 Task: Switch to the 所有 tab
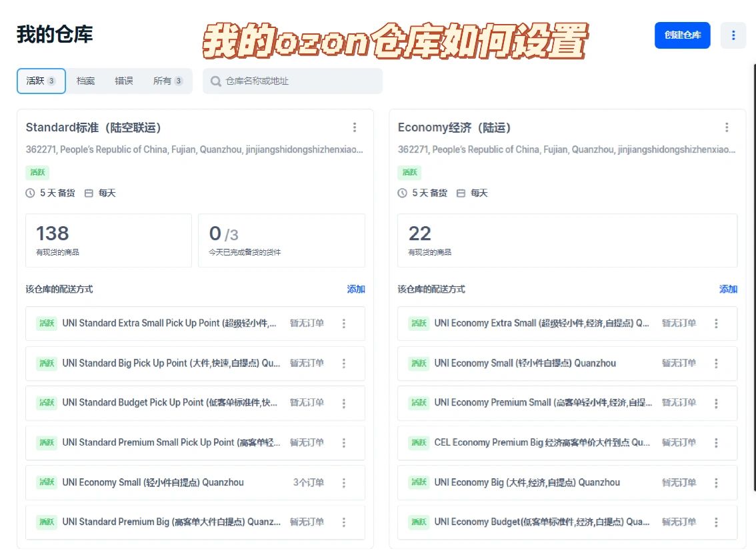(x=168, y=81)
